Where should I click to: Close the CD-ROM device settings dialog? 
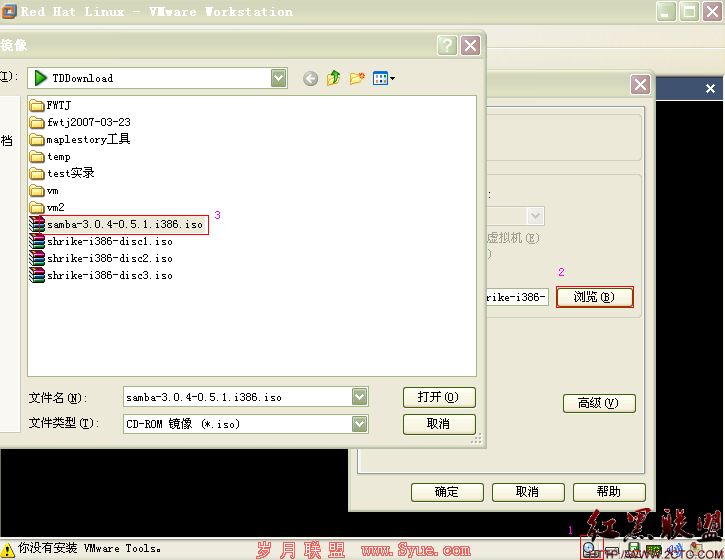click(640, 85)
